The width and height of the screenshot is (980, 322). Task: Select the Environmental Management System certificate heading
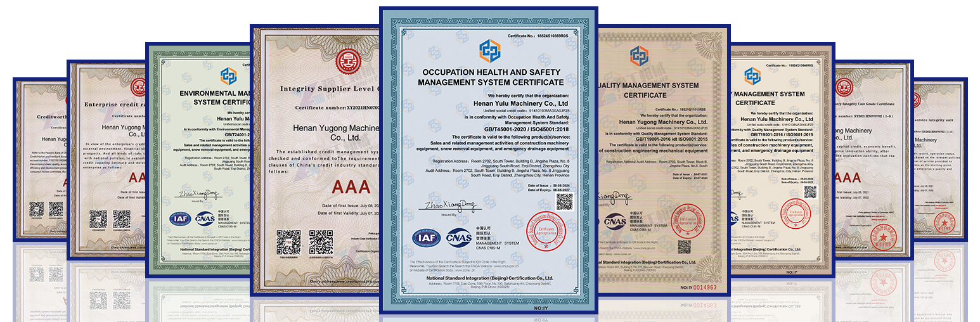pos(215,97)
